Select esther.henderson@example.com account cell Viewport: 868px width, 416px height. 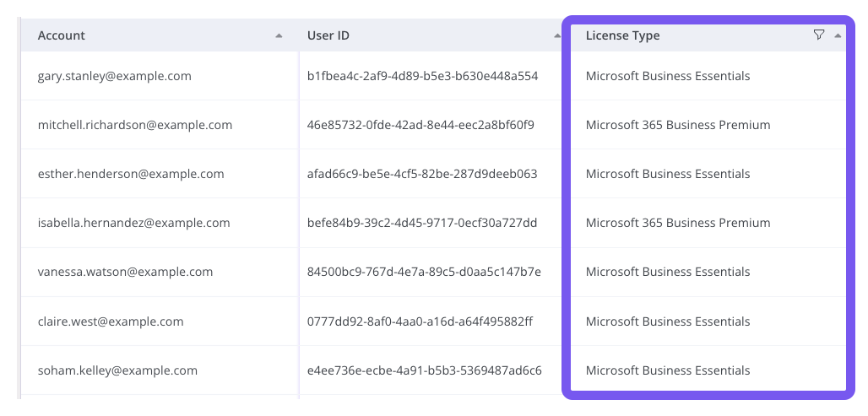tap(160, 174)
